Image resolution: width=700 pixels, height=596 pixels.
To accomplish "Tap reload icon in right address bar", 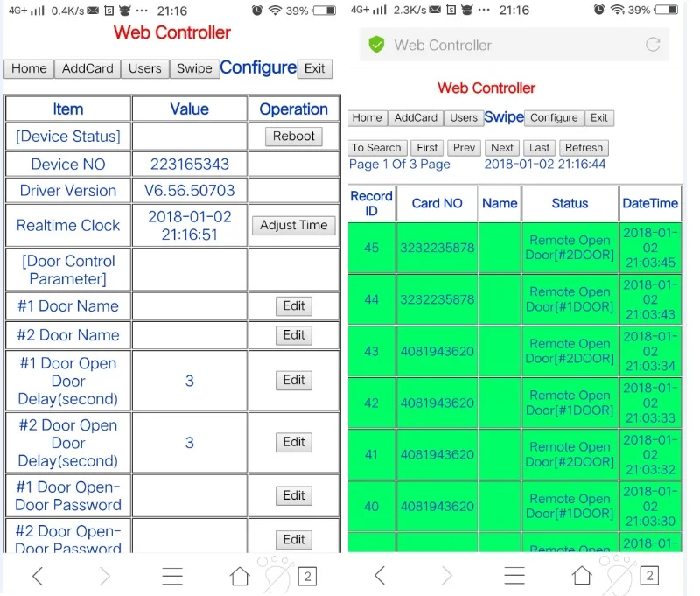I will pos(653,45).
